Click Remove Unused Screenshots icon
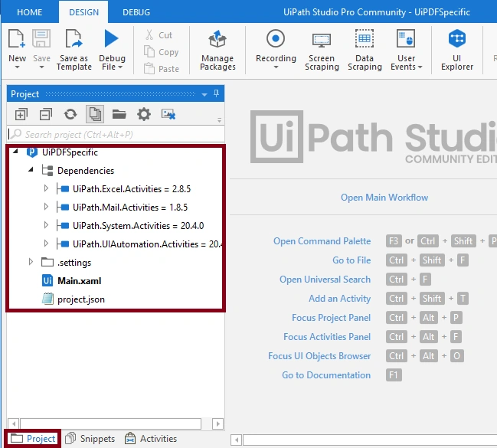 pyautogui.click(x=168, y=114)
